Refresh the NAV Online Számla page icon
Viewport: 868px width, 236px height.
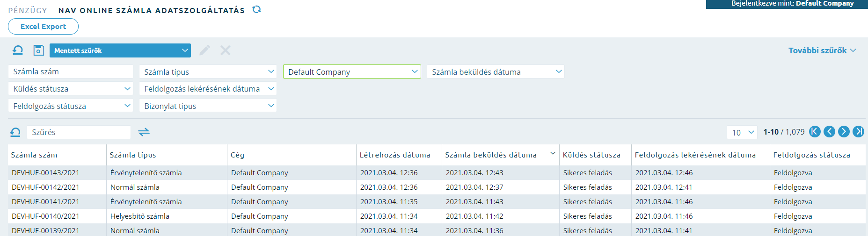click(x=256, y=9)
